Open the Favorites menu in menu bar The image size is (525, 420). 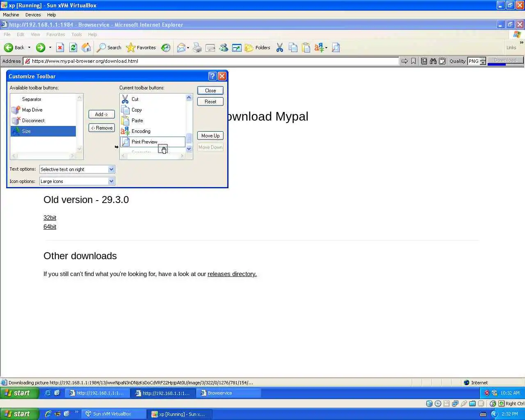coord(55,34)
